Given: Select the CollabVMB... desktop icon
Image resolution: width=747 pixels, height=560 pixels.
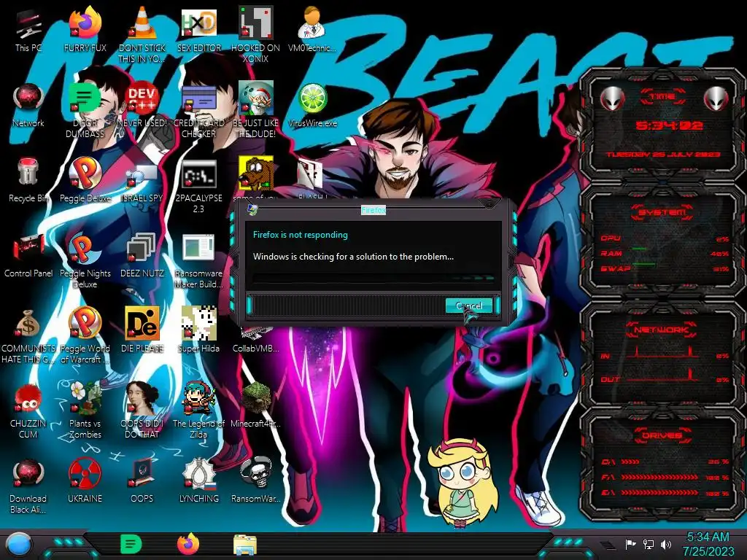Looking at the screenshot, I should coord(255,339).
